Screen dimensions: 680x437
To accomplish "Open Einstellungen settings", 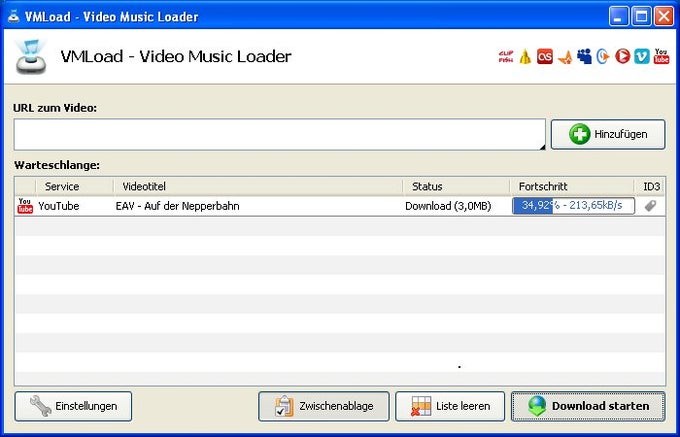I will coord(73,406).
